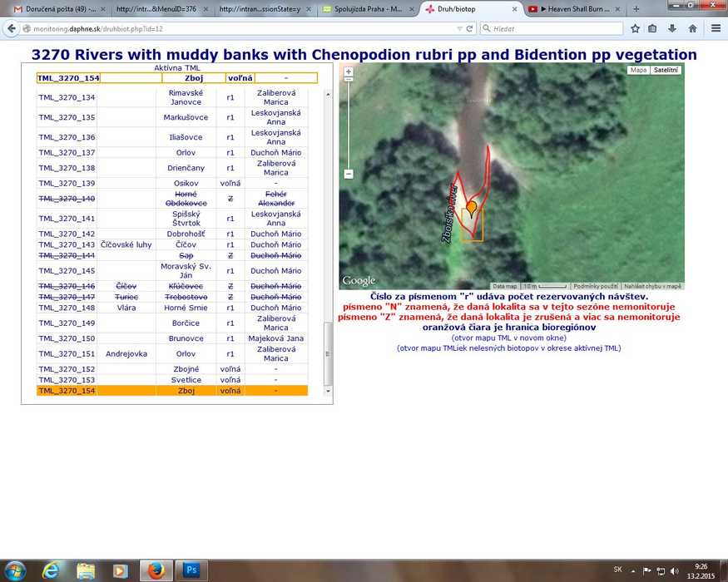Image resolution: width=728 pixels, height=582 pixels.
Task: Go to the Firefox home page icon
Action: click(692, 29)
